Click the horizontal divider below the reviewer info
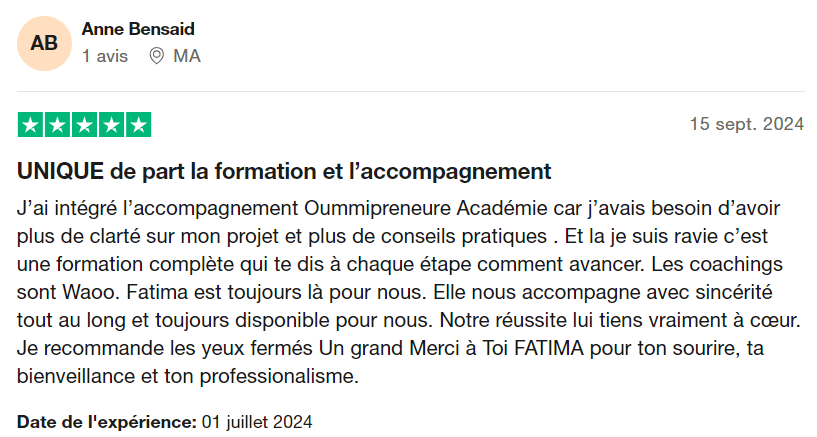 click(x=408, y=92)
